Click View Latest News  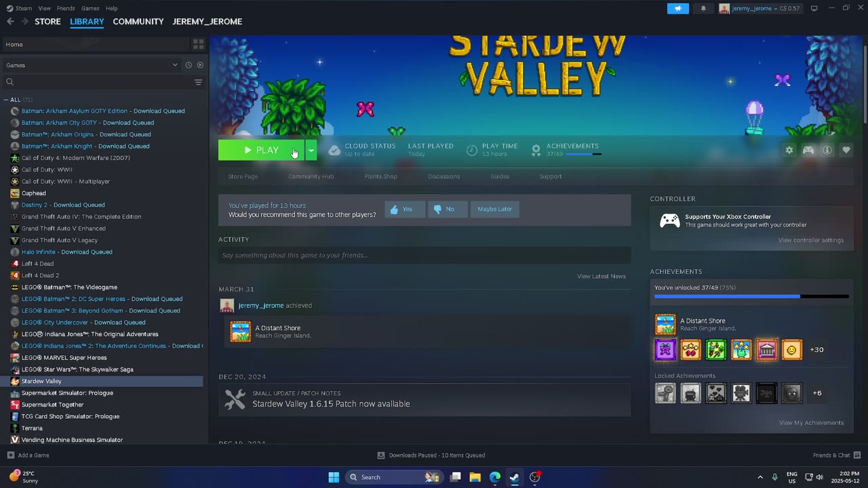(601, 277)
